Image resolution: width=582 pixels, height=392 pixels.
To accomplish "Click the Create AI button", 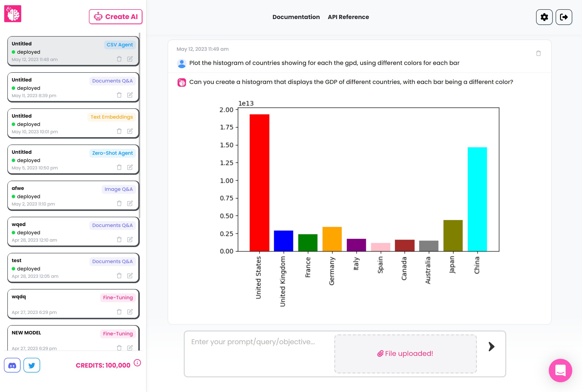I will pyautogui.click(x=116, y=17).
